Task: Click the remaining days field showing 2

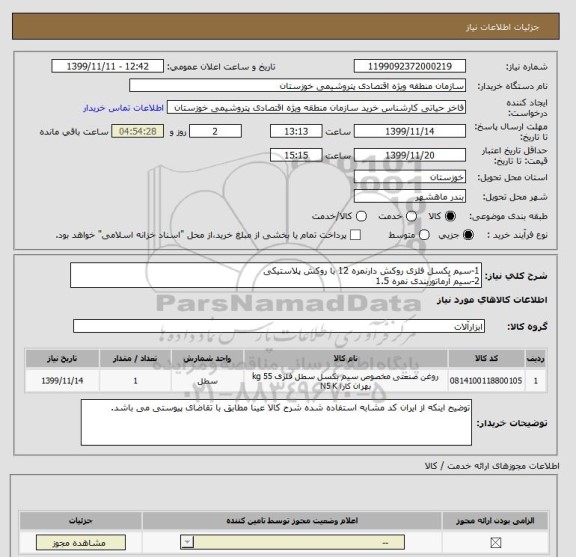Action: [215, 131]
